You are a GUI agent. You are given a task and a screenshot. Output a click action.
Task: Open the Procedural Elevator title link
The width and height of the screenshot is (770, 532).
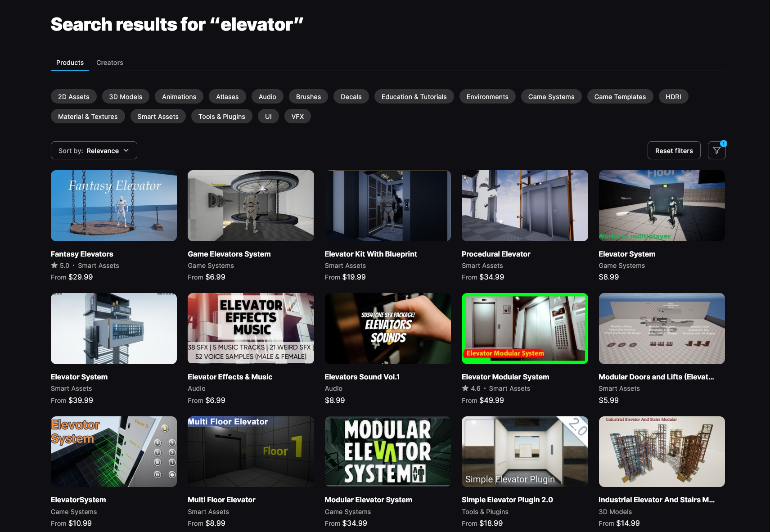click(x=496, y=254)
